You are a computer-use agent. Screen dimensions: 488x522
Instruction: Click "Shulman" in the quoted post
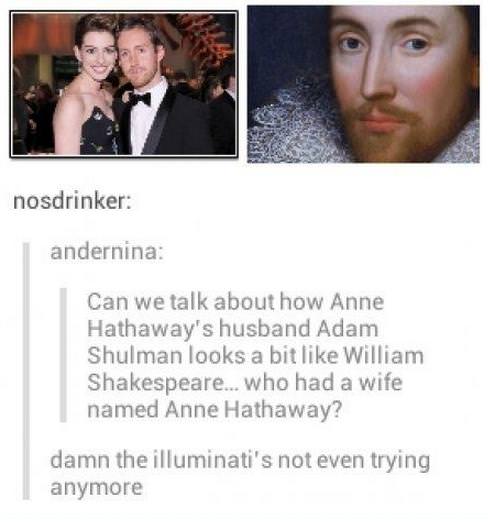click(x=134, y=355)
